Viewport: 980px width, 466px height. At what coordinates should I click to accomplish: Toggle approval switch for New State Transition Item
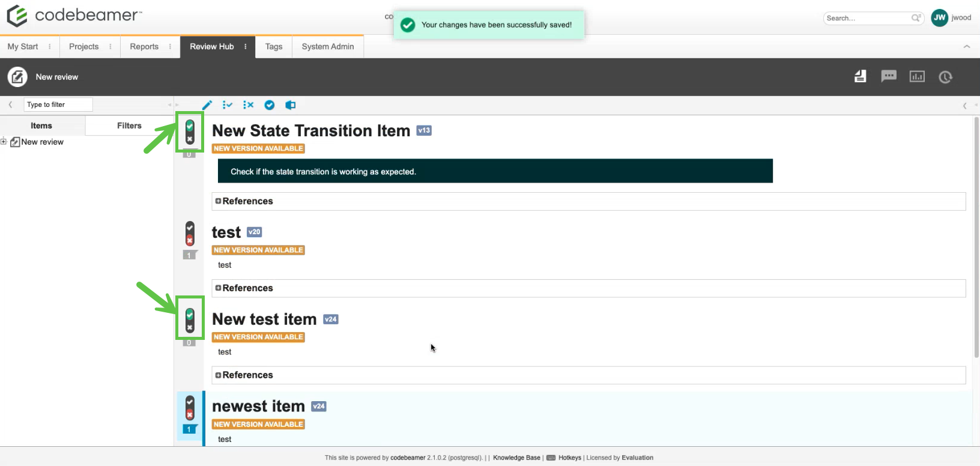coord(190,132)
